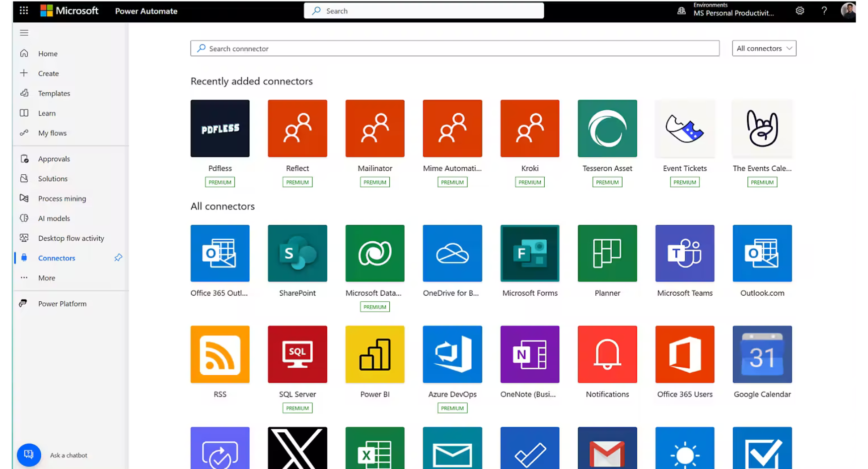Select the X (Twitter) connector

pos(297,448)
